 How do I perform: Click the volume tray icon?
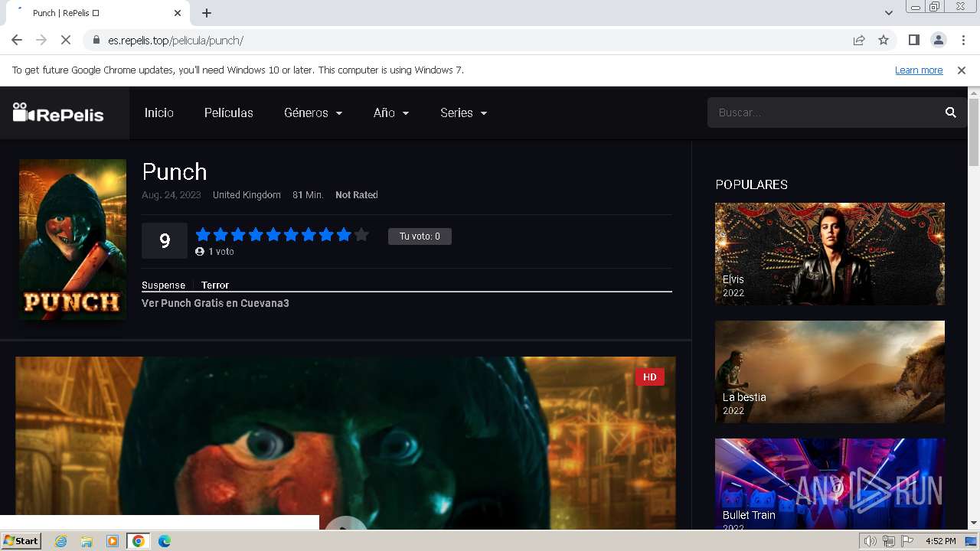point(870,541)
